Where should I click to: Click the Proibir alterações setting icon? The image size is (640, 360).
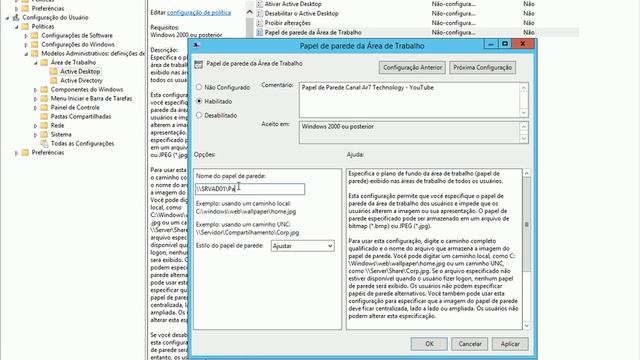[259, 23]
